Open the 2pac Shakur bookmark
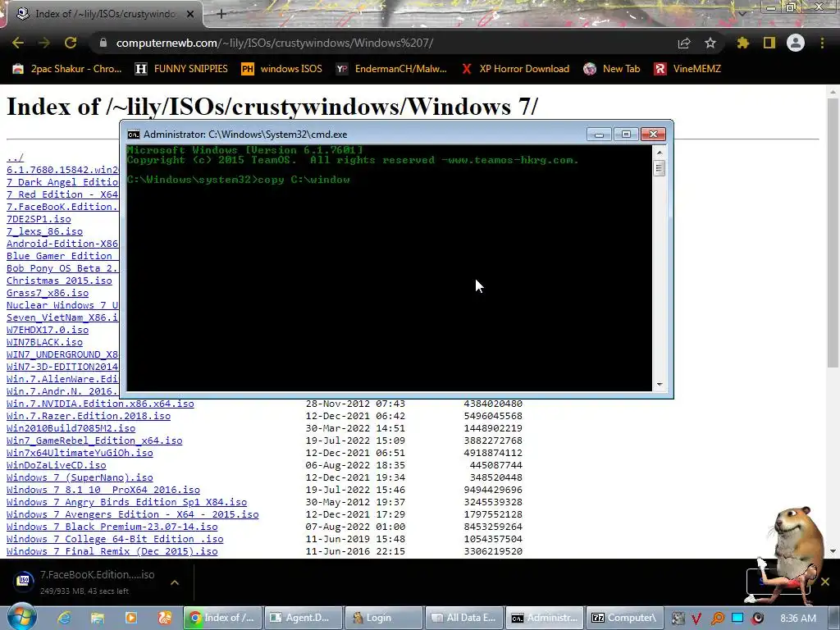 click(67, 69)
